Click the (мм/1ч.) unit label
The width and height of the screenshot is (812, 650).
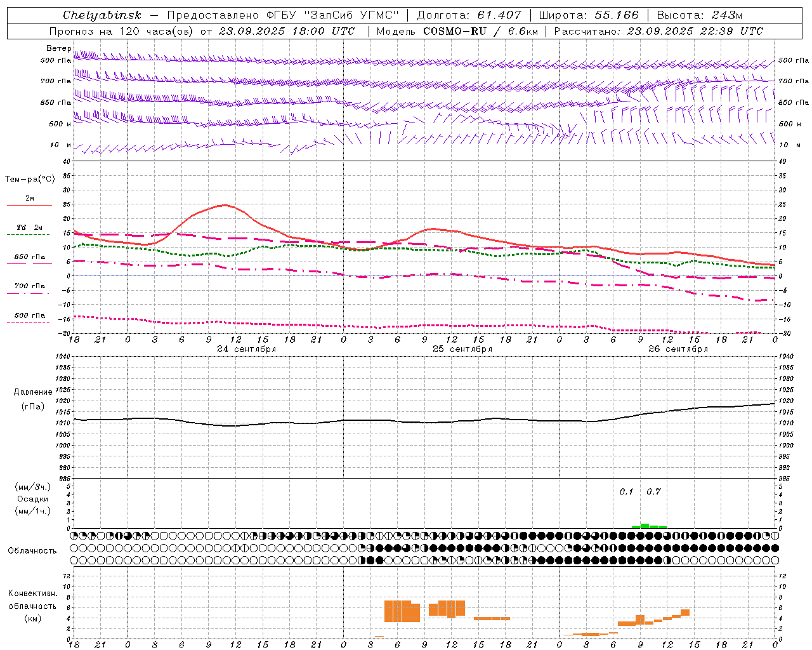(33, 511)
